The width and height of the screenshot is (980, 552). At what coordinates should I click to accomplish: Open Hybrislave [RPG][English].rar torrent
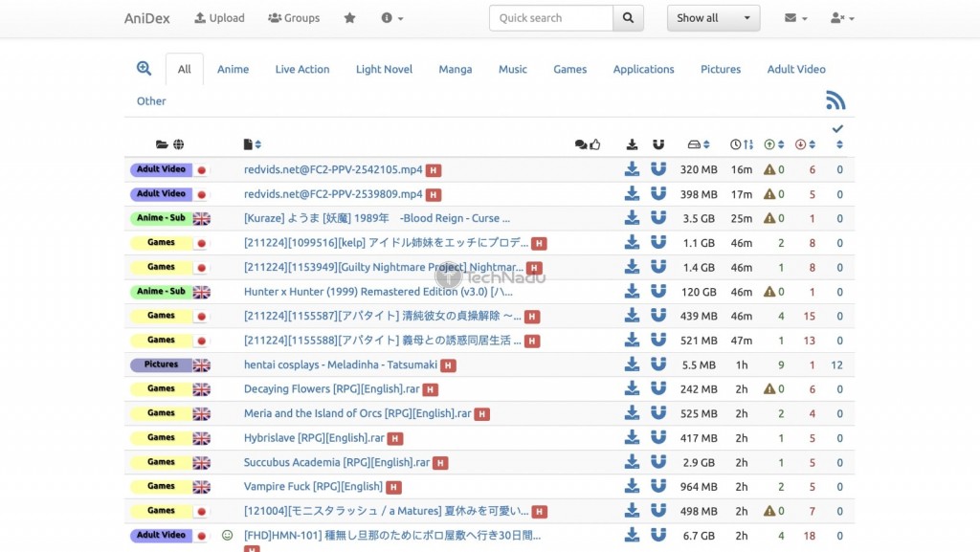(x=314, y=438)
